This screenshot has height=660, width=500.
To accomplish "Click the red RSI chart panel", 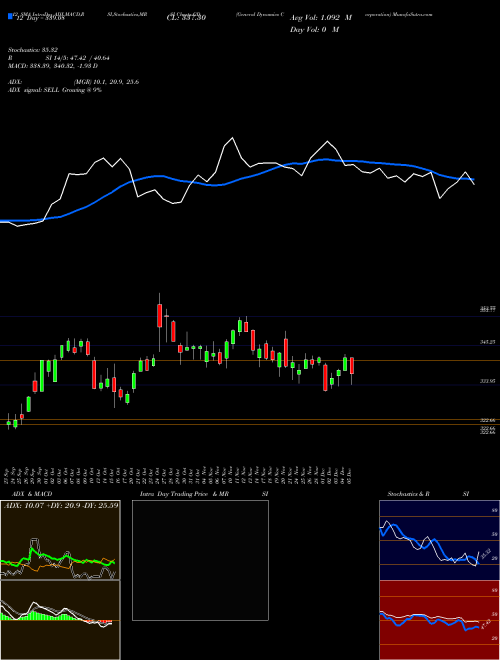I will coord(439,620).
